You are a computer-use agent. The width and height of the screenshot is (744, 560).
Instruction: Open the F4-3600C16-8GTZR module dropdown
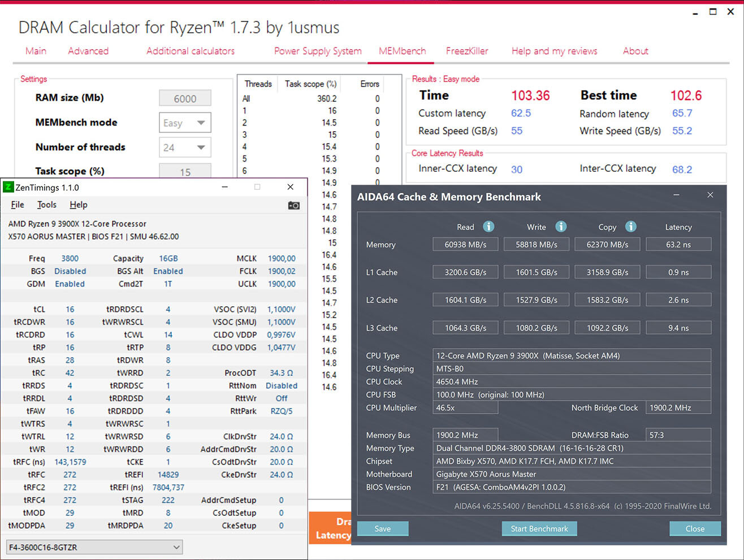tap(94, 547)
